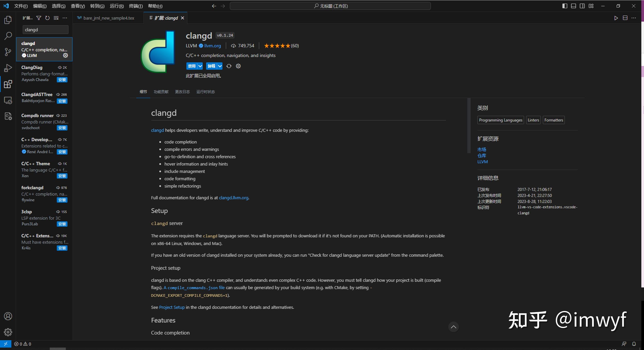The height and width of the screenshot is (350, 644).
Task: Switch to the 更改日志 tab
Action: tap(182, 92)
